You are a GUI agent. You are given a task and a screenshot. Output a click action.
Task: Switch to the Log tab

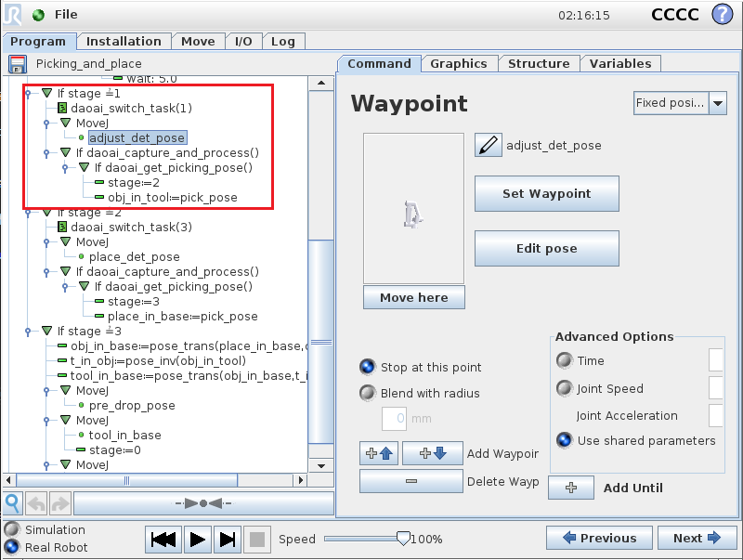pos(283,41)
